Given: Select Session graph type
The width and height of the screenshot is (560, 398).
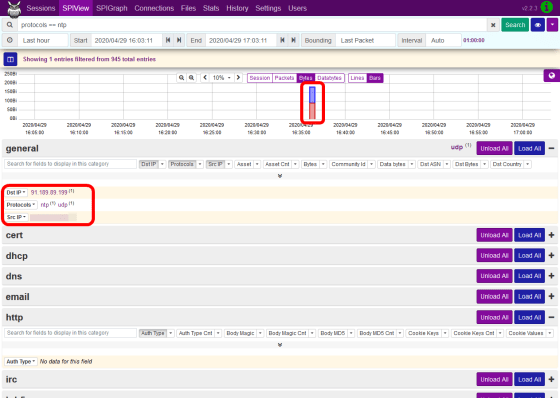Looking at the screenshot, I should [x=260, y=78].
